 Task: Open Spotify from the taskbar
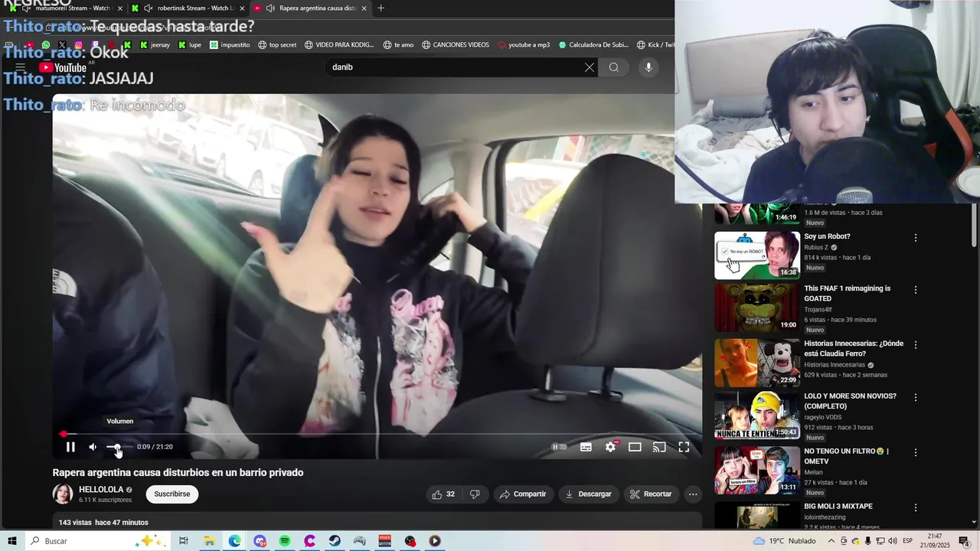pyautogui.click(x=285, y=541)
